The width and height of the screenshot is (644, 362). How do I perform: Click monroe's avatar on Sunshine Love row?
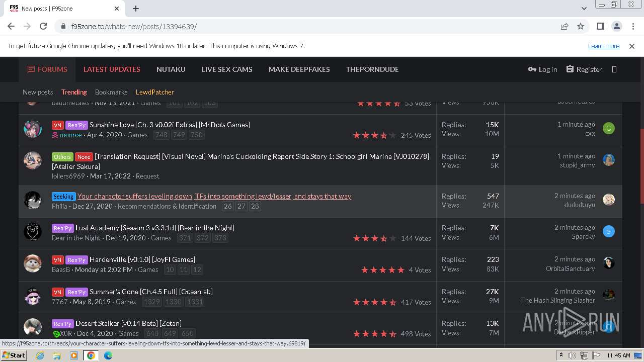click(33, 129)
